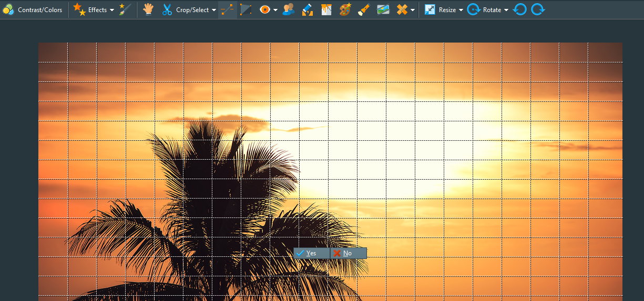Select the perspective correction tool
The image size is (644, 301).
[246, 9]
